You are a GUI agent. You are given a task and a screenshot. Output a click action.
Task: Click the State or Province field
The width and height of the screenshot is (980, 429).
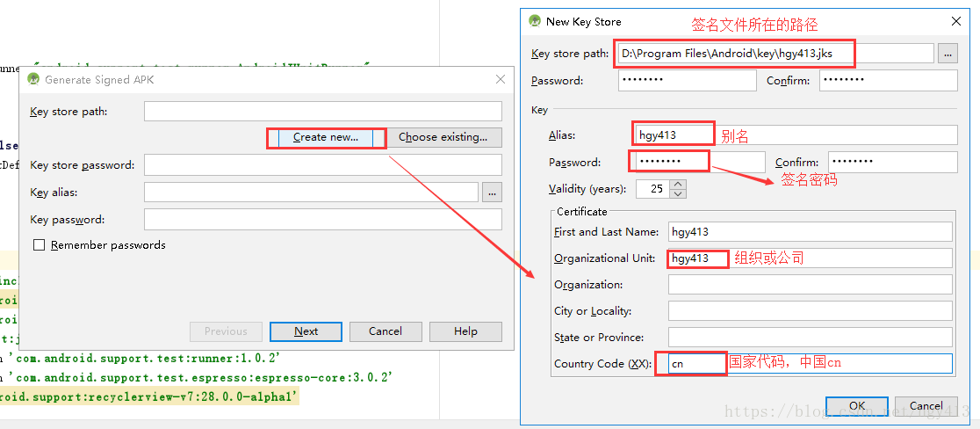tap(810, 337)
